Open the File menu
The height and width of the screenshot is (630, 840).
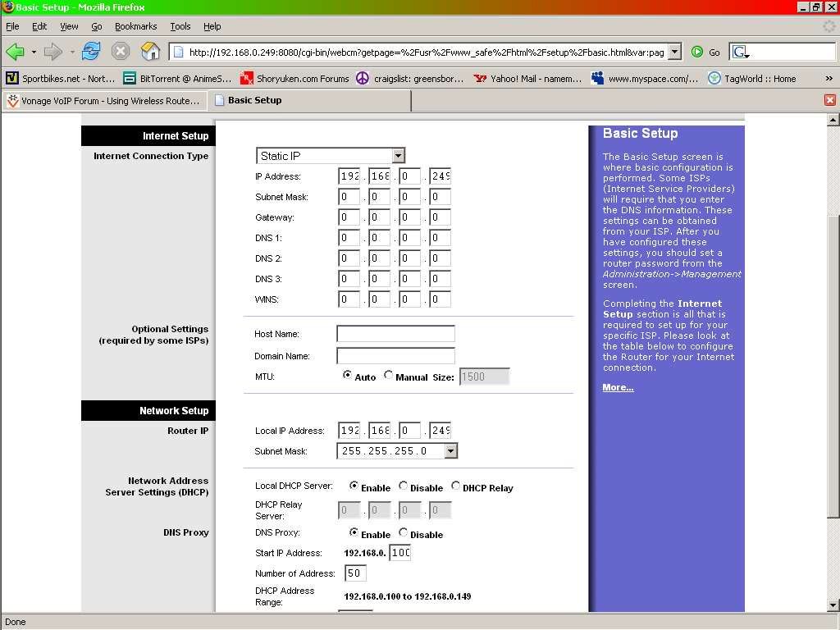click(12, 26)
